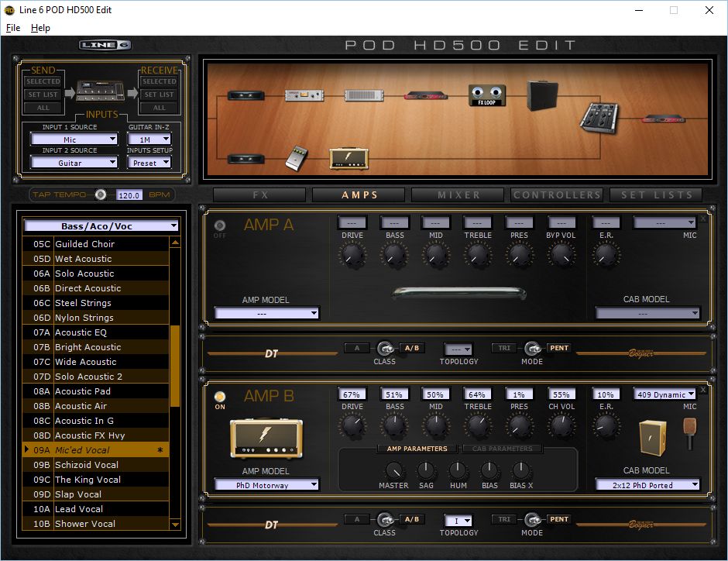Click the preset list scrollbar thumb

tap(175, 366)
